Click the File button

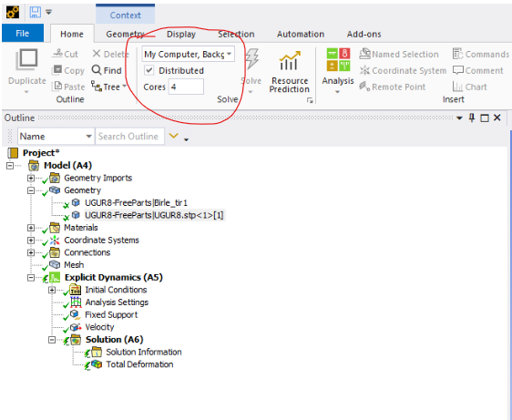pyautogui.click(x=23, y=33)
